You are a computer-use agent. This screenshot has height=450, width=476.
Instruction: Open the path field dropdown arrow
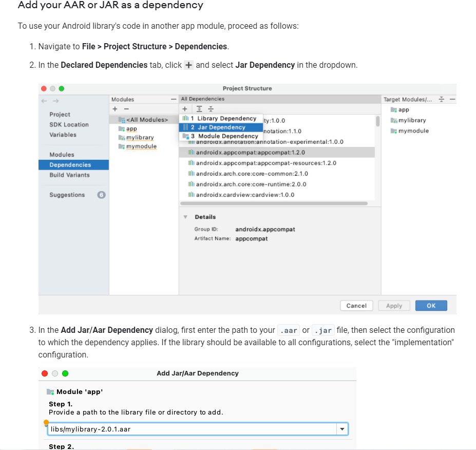[x=342, y=428]
